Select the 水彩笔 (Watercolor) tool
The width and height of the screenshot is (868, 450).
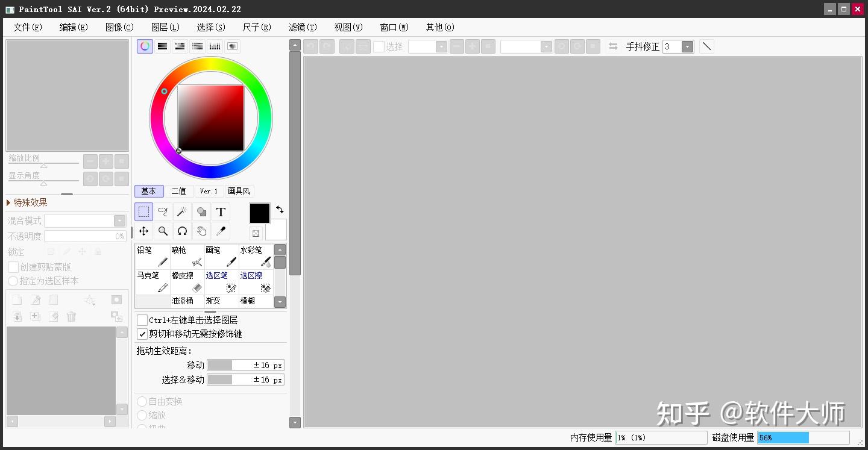pyautogui.click(x=256, y=255)
